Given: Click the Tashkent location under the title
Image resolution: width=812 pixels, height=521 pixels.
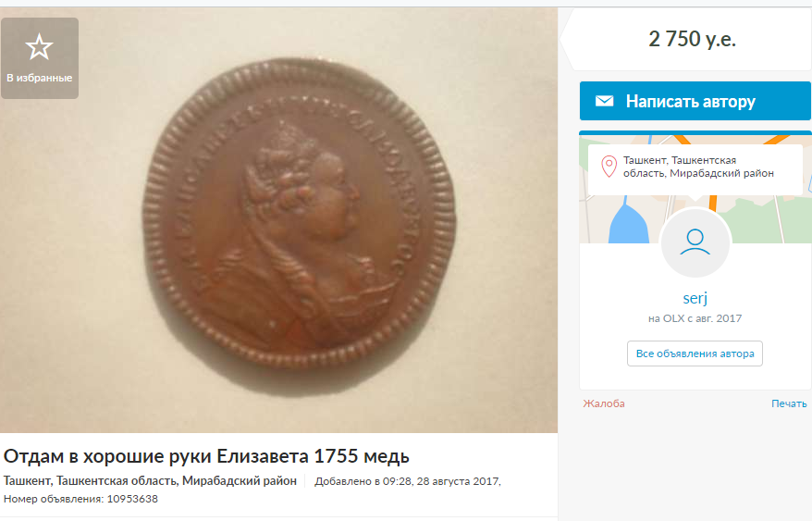Looking at the screenshot, I should coord(150,480).
